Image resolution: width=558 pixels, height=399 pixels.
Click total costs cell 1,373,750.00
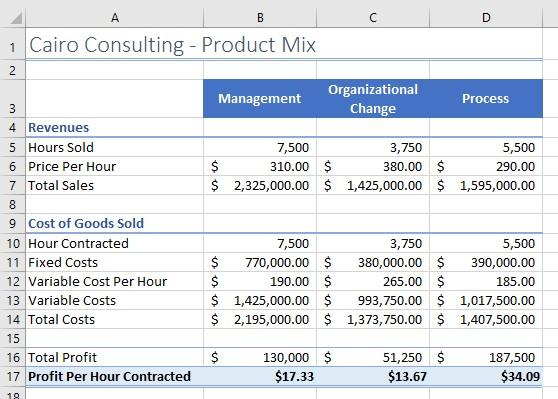click(x=373, y=319)
